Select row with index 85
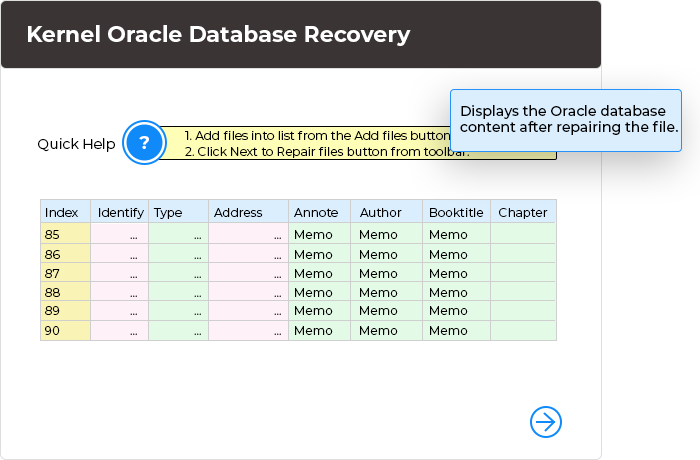The image size is (700, 460). click(x=65, y=235)
